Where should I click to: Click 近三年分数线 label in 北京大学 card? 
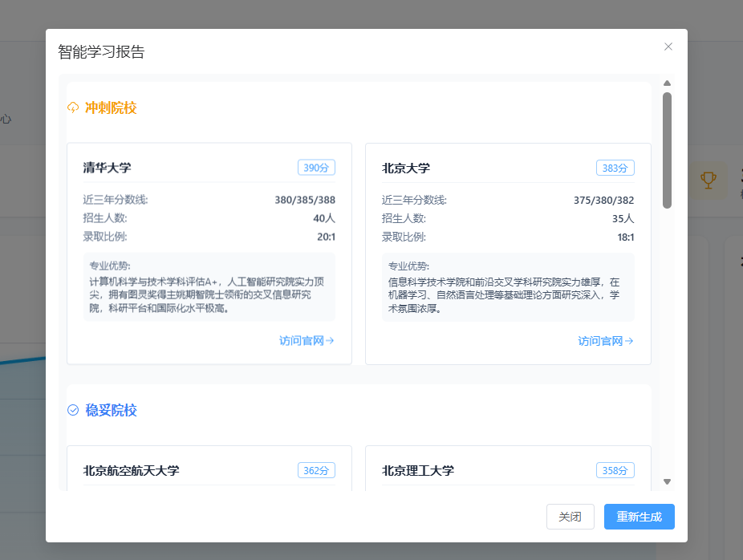[x=414, y=201]
